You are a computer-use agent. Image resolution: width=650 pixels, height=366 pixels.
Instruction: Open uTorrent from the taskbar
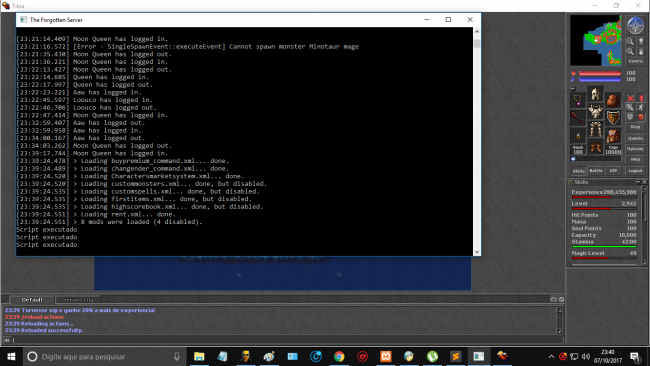point(432,356)
